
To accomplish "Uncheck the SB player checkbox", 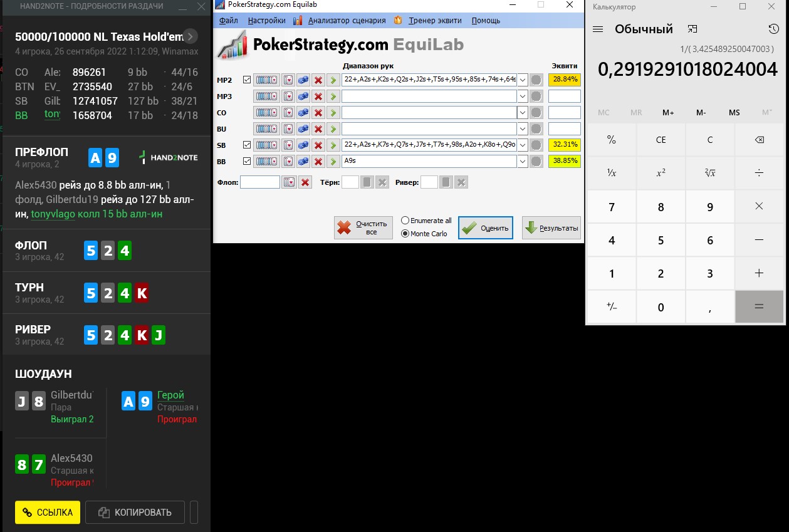I will click(x=246, y=145).
